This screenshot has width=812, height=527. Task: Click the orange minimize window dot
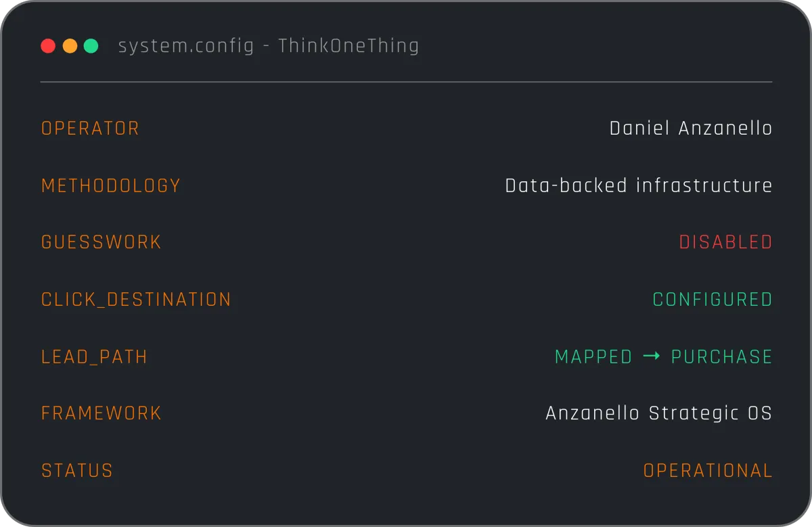point(70,46)
